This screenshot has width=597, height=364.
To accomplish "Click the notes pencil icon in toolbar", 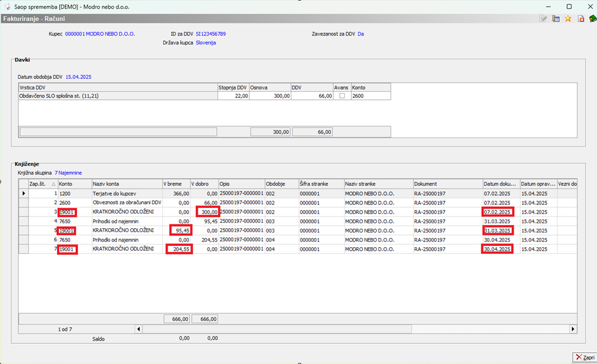I will click(x=543, y=19).
